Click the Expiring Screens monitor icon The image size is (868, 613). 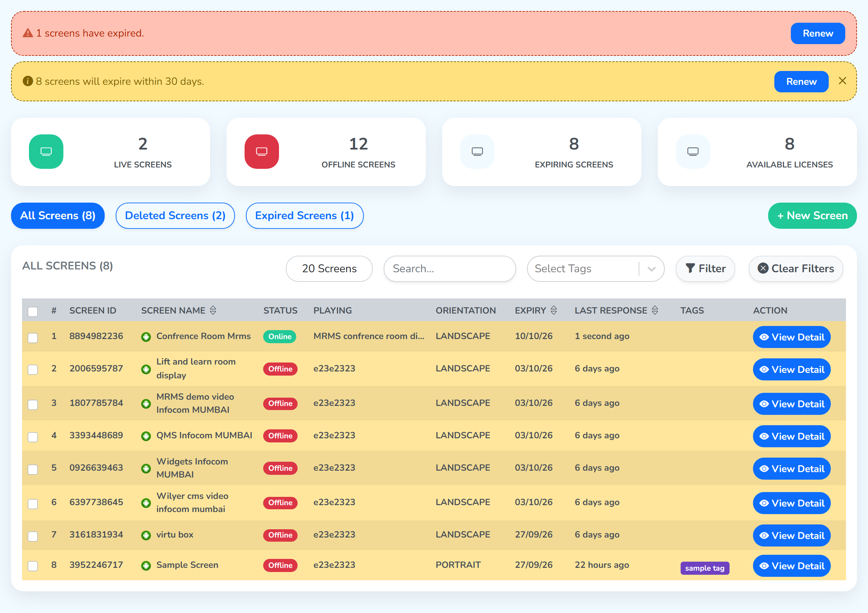pyautogui.click(x=477, y=151)
